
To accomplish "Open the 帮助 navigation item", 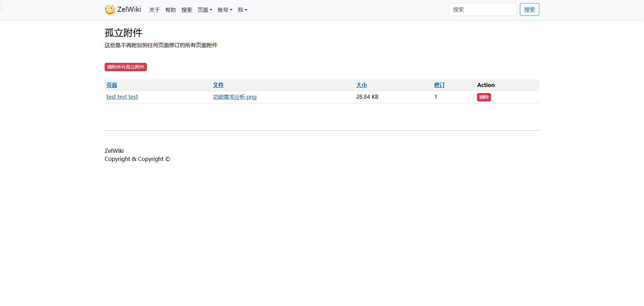I will 170,10.
